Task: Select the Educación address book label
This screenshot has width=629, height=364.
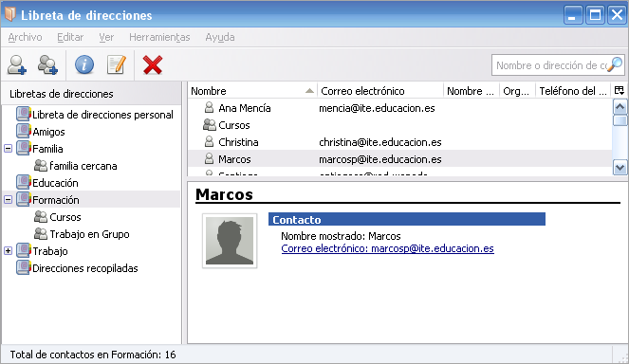Action: [x=55, y=183]
